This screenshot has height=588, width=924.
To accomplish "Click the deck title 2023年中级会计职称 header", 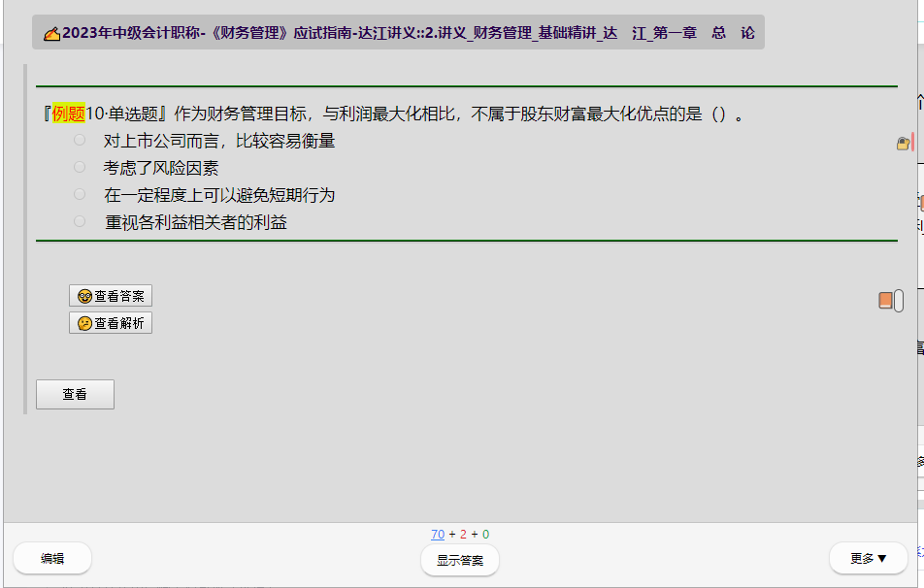I will coord(399,32).
